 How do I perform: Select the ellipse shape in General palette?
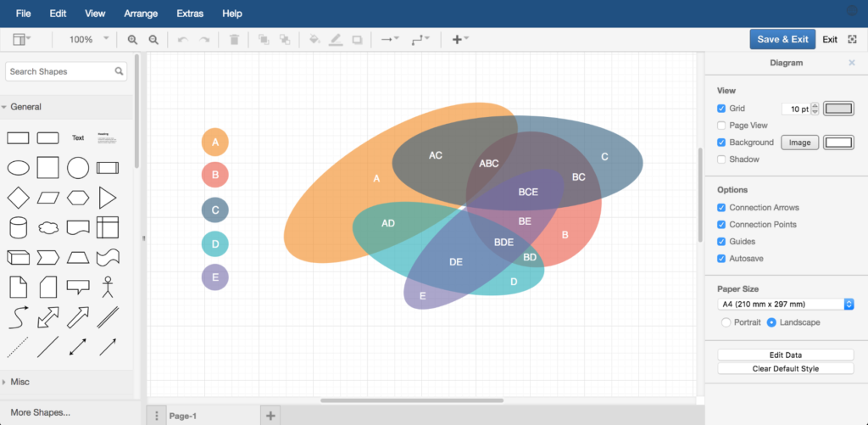[19, 167]
